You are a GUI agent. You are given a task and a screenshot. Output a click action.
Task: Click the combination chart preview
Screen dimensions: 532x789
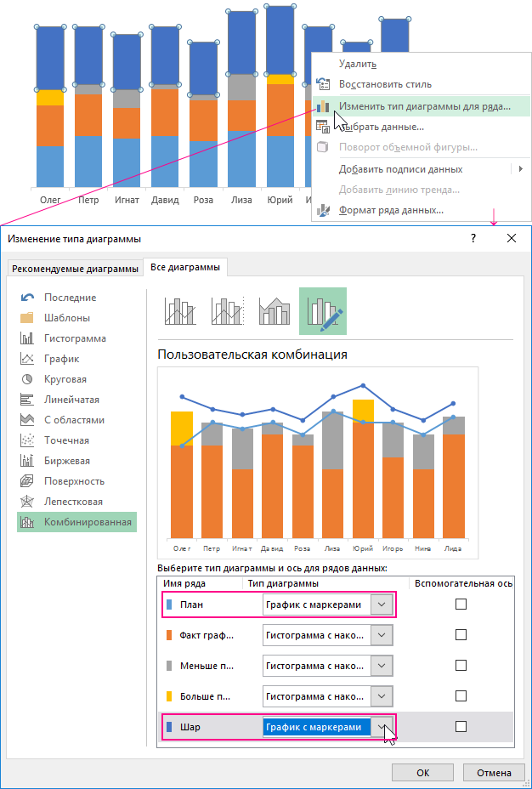tap(317, 462)
